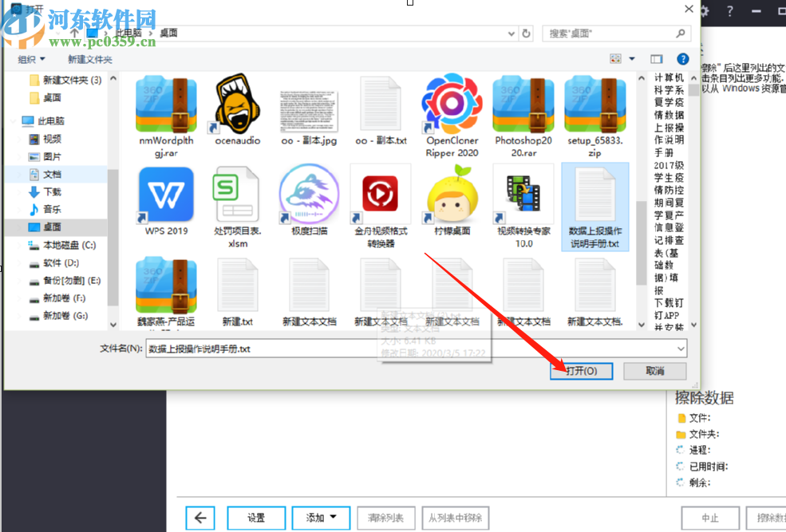Screen dimensions: 786x532
Task: Click the up-level arrow in the address bar
Action: [74, 33]
